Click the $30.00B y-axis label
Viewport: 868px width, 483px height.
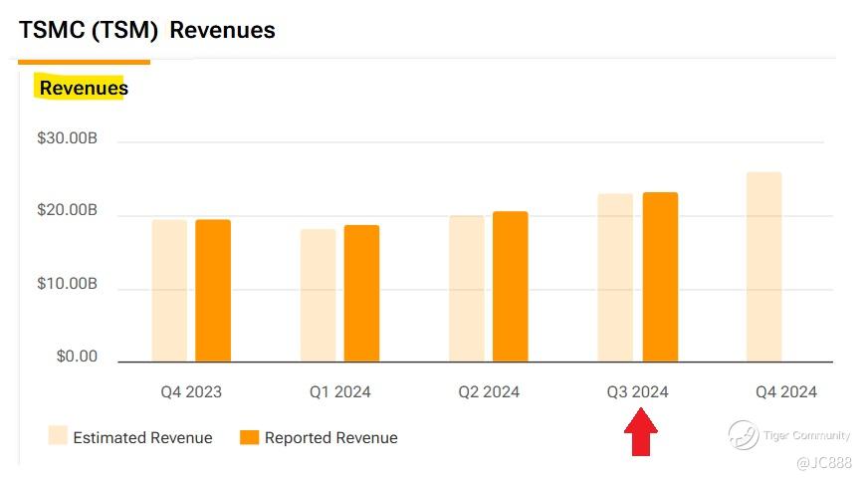(67, 137)
